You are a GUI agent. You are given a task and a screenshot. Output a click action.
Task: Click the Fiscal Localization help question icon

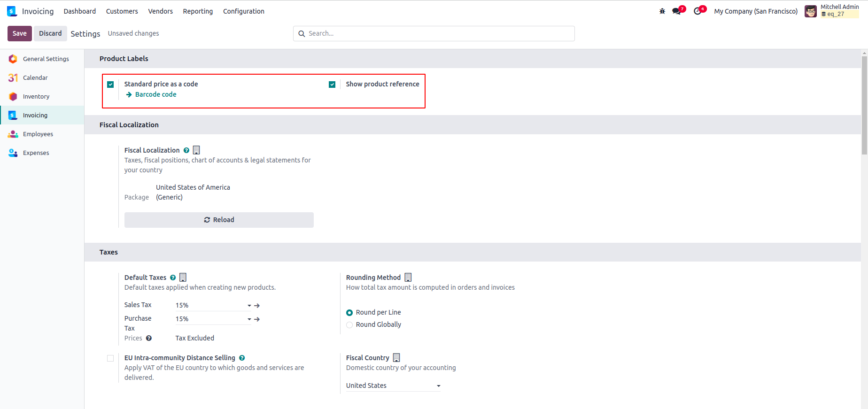click(x=186, y=150)
